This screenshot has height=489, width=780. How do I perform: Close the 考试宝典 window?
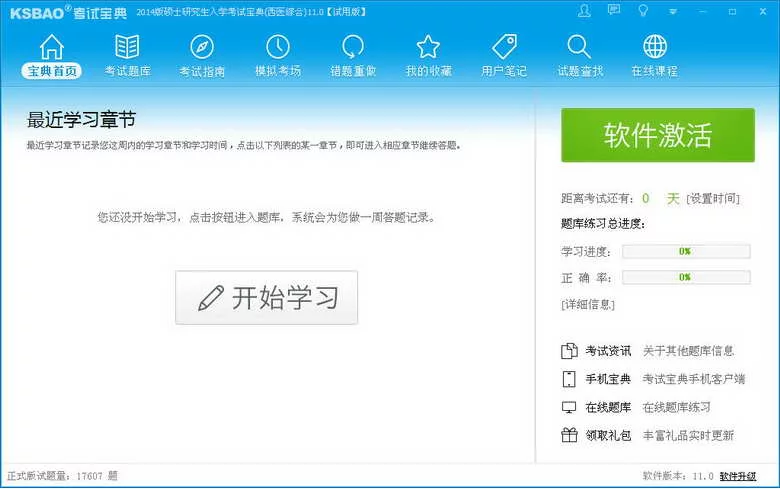[763, 11]
